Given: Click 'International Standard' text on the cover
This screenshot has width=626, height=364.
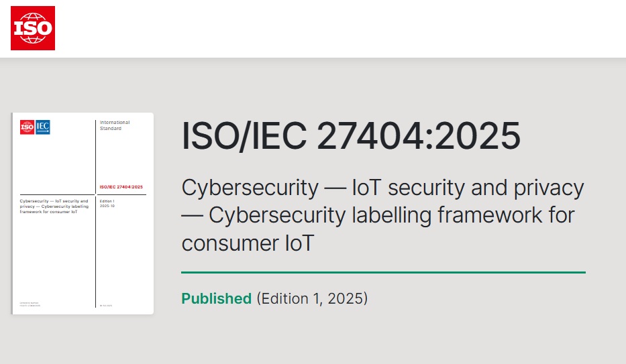Looking at the screenshot, I should click(x=115, y=125).
